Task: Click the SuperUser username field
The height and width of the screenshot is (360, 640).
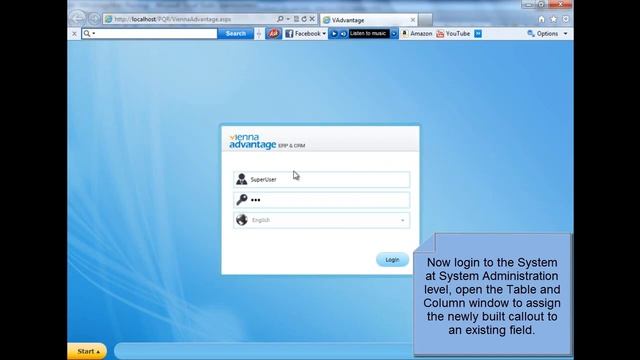Action: click(322, 180)
